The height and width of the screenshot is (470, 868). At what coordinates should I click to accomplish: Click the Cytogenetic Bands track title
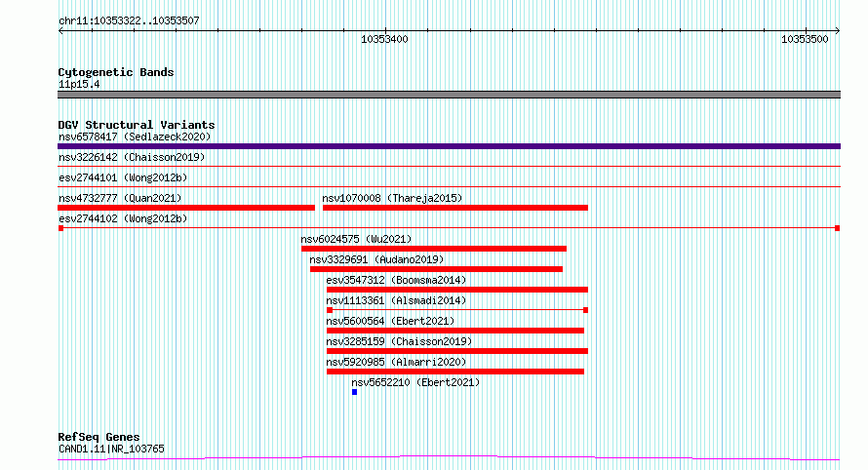click(x=116, y=72)
